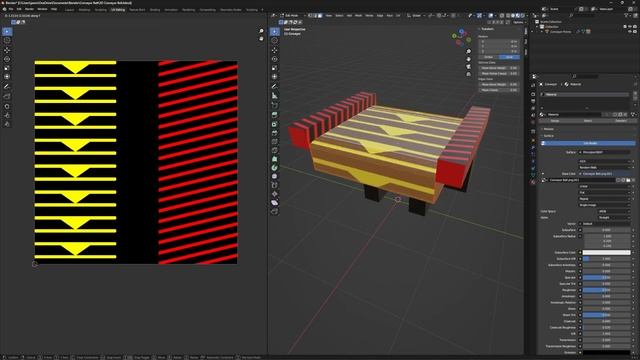Select the UV editor Cursor tool

7,40
